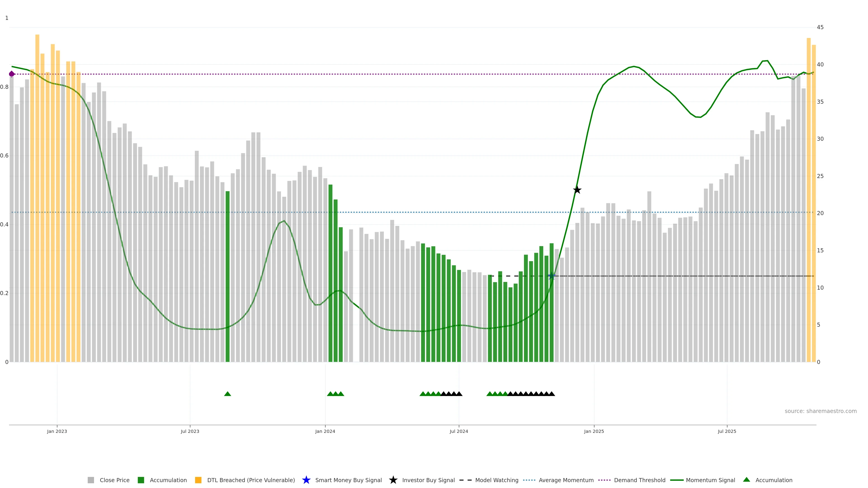Toggle Model Watching dashed line legend item
This screenshot has height=488, width=868.
coord(496,480)
